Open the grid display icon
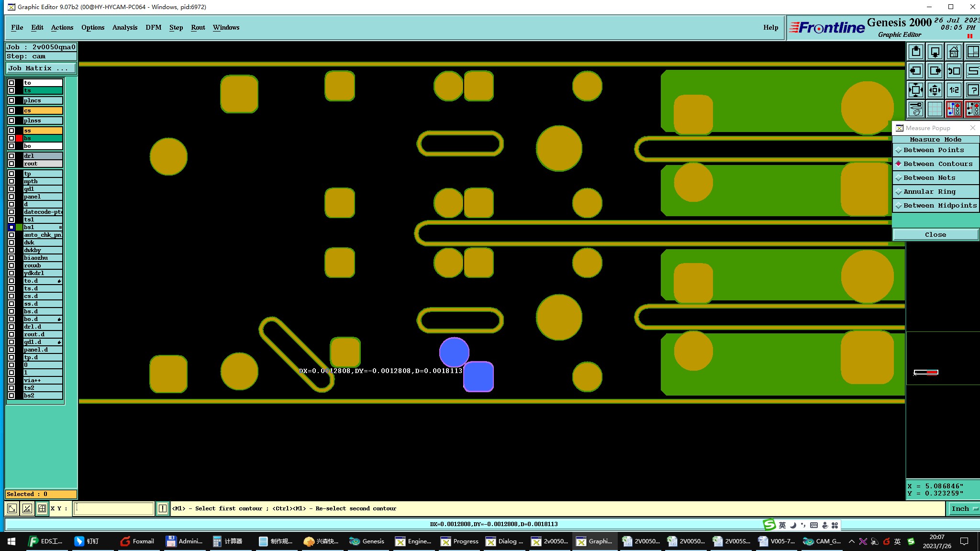980x551 pixels. click(x=935, y=109)
